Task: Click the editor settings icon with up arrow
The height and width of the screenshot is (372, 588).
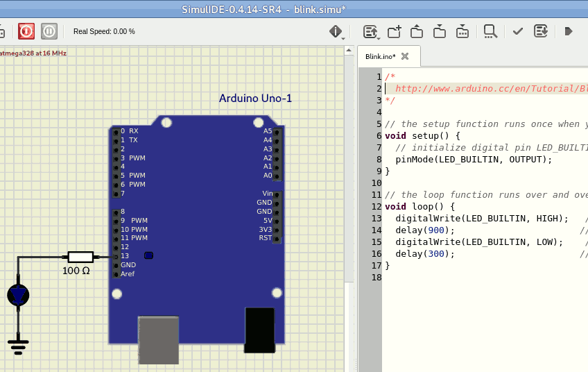Action: tap(370, 31)
